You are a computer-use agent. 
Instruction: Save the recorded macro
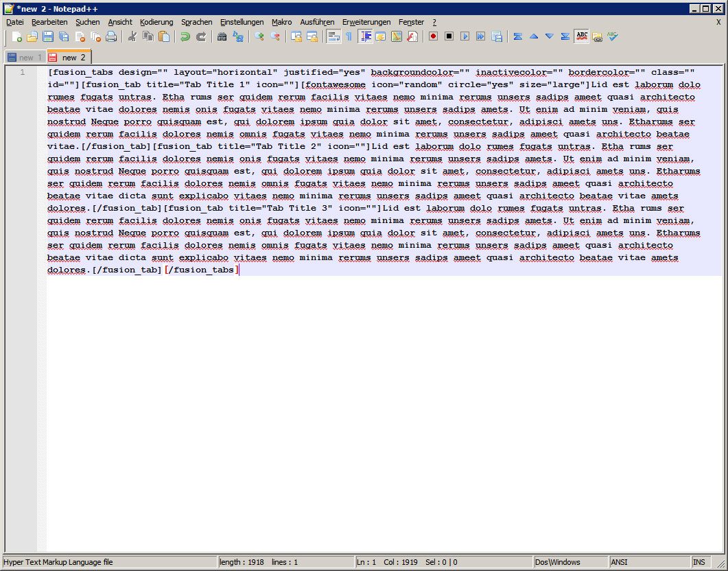[x=497, y=36]
